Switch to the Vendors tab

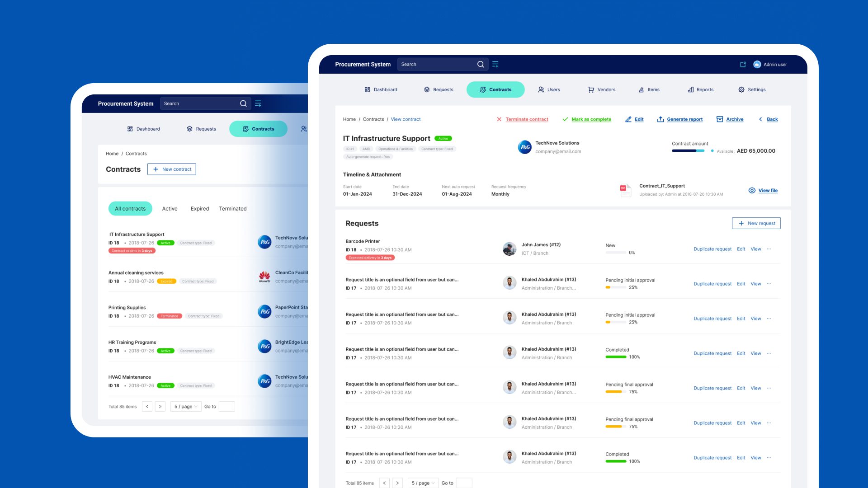602,89
